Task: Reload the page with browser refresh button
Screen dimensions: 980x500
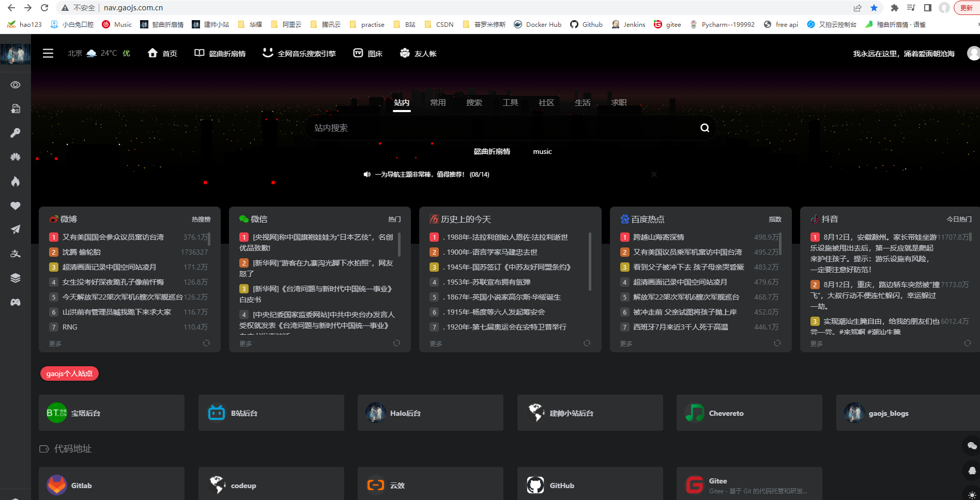Action: [x=44, y=8]
